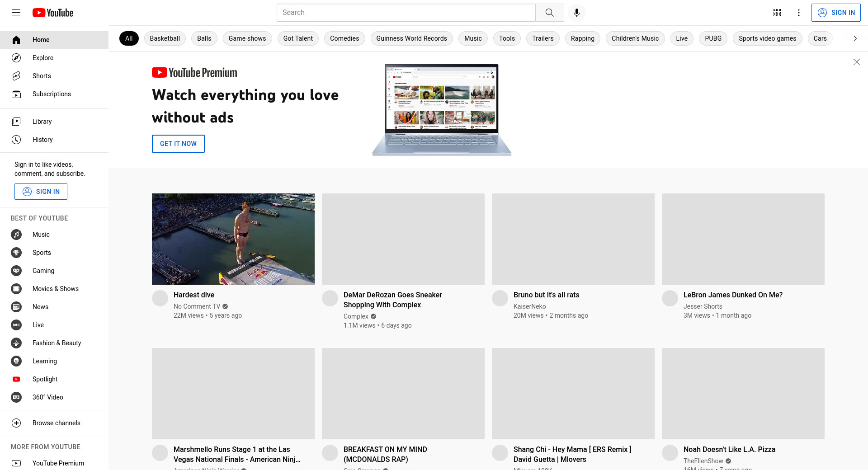
Task: Go to Home in sidebar
Action: (54, 40)
